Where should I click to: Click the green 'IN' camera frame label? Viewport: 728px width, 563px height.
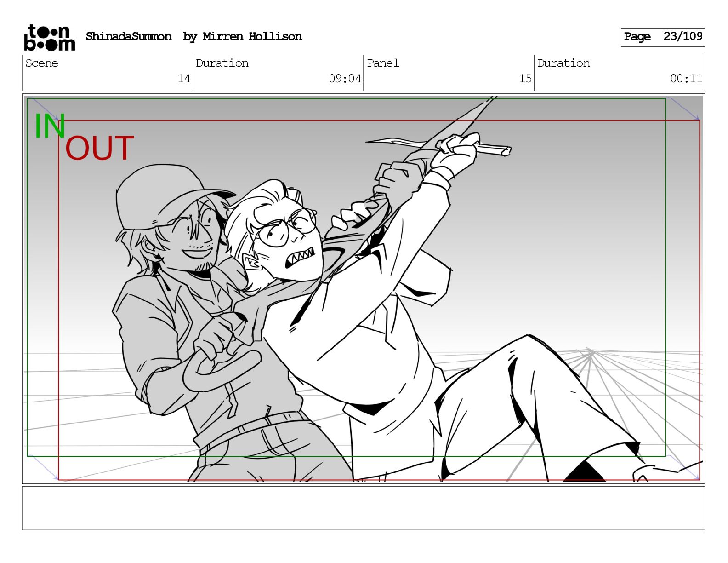(x=50, y=126)
